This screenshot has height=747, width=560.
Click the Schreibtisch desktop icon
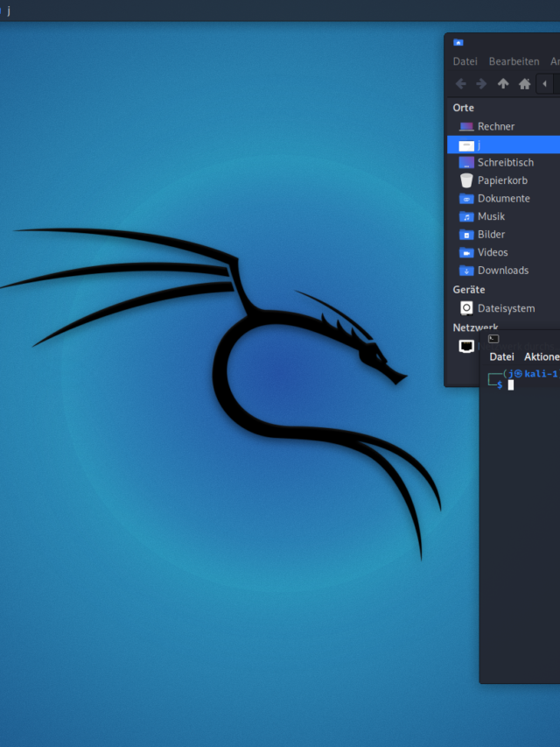466,163
